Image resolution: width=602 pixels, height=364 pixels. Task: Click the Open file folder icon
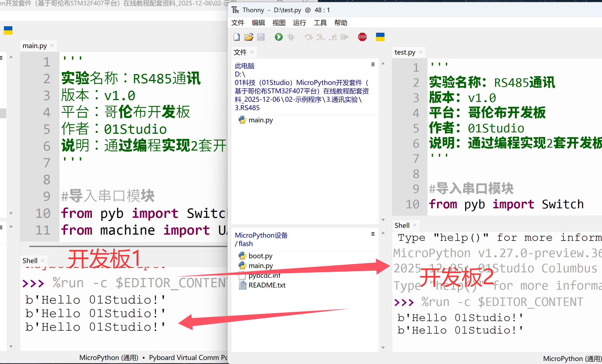click(x=249, y=37)
